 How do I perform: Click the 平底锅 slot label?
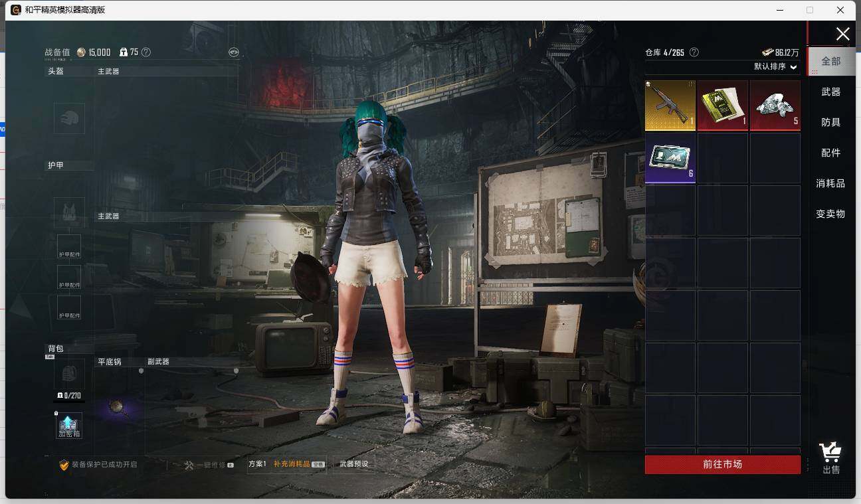(110, 362)
